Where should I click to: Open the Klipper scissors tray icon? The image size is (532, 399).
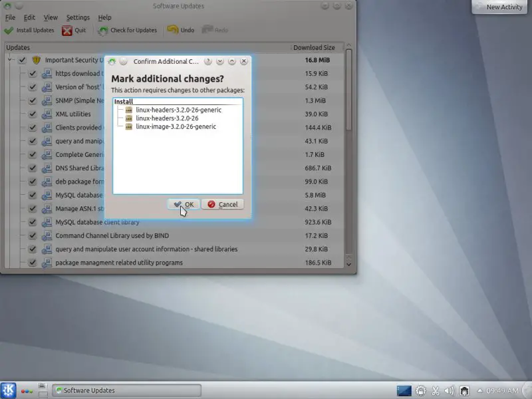point(436,391)
